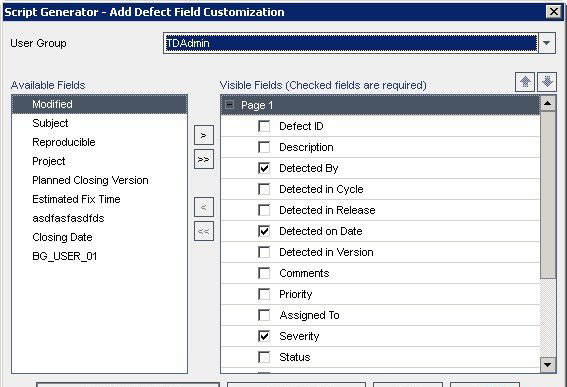The image size is (567, 387).
Task: Check the Detected in Version checkbox
Action: point(264,252)
